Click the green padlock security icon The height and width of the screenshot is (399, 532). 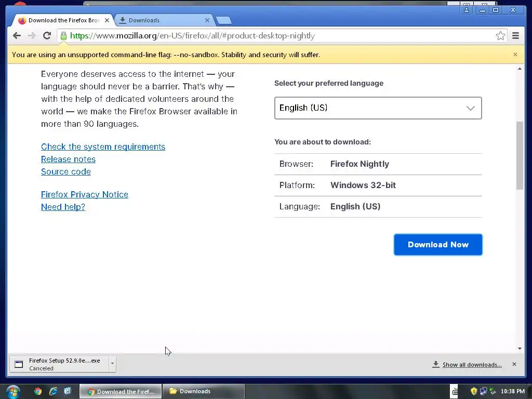[x=63, y=36]
